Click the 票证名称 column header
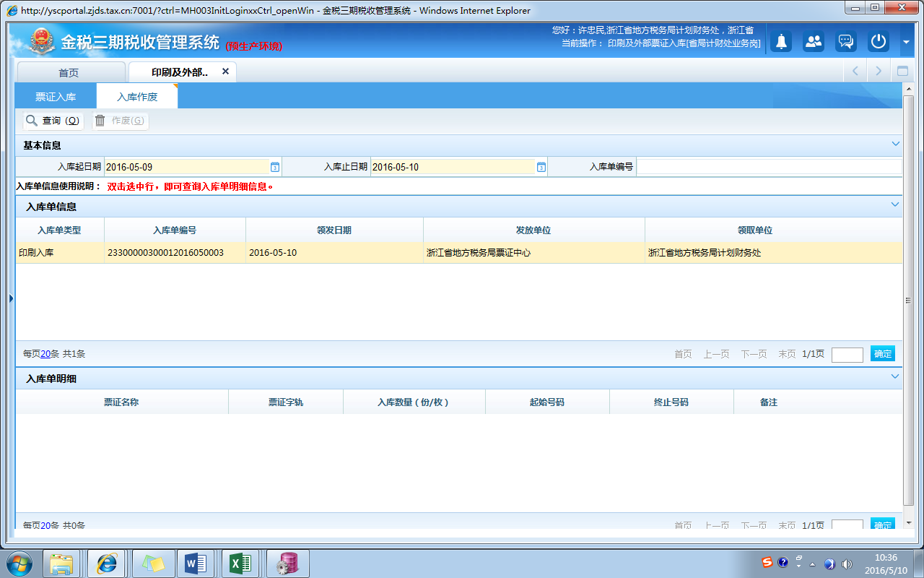This screenshot has width=924, height=578. pos(121,402)
